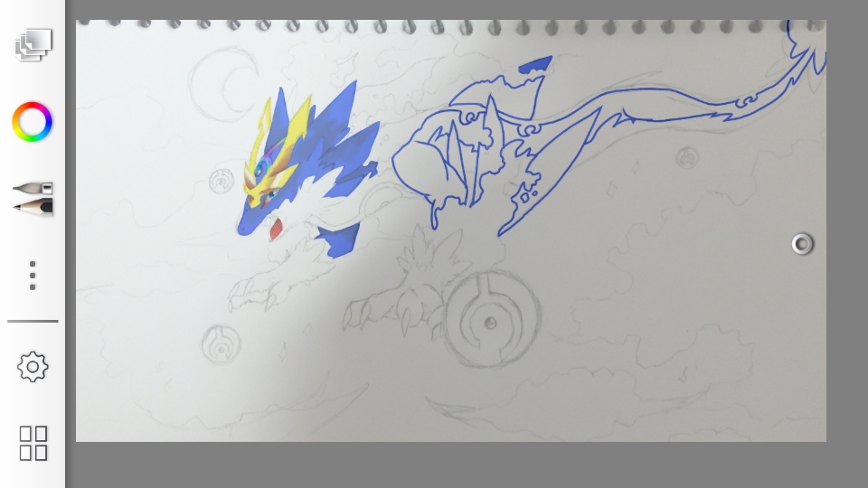Click the teal eye of the creature
This screenshot has height=488, width=868.
pos(261,169)
